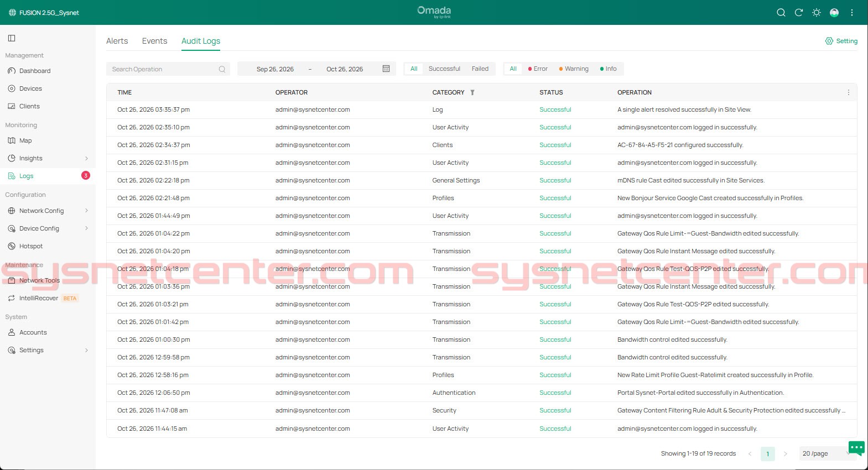Screen dimensions: 868x470
Task: Open the 20 /page size dropdown
Action: (x=827, y=453)
